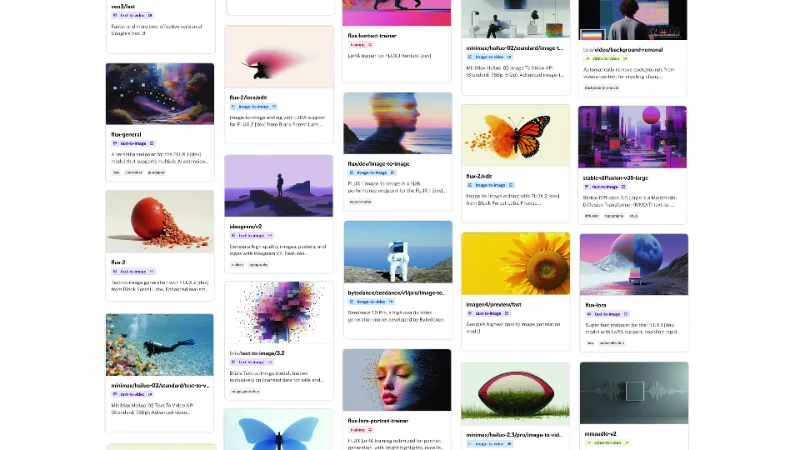Open the audio waveform thumbnail for mmaudio-v2
This screenshot has height=450, width=800.
click(x=634, y=393)
